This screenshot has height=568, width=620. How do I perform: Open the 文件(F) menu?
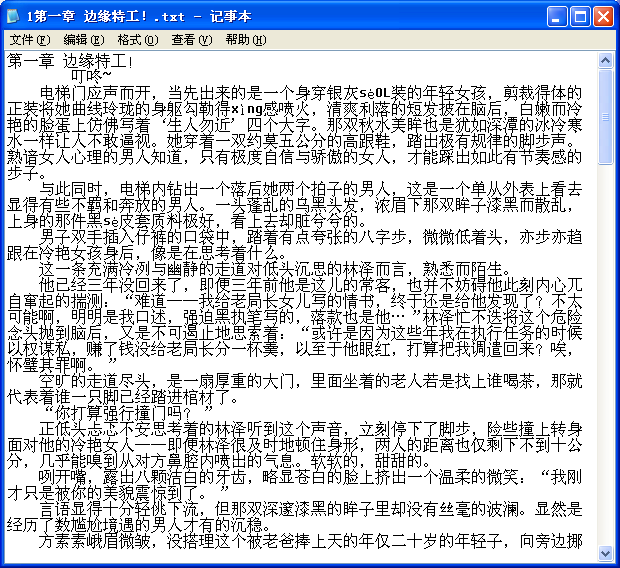(x=29, y=40)
